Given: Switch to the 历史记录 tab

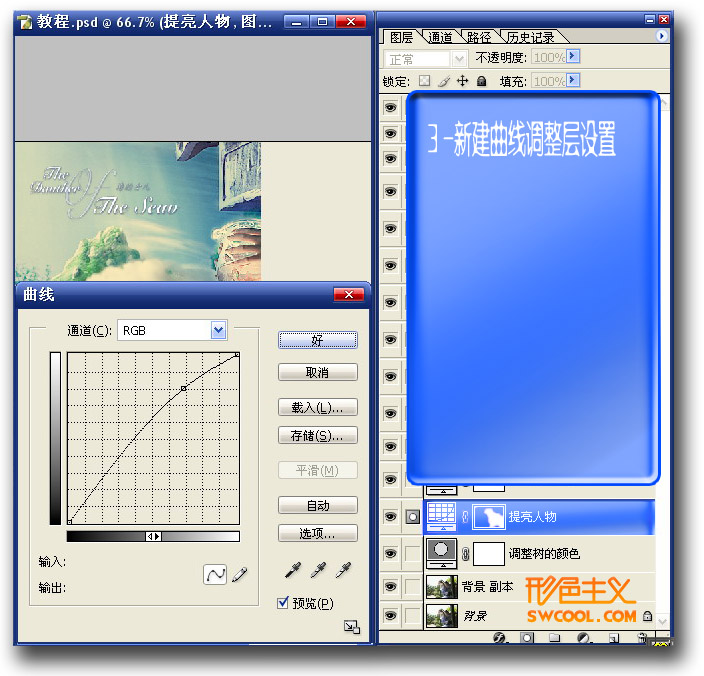Looking at the screenshot, I should pos(530,37).
